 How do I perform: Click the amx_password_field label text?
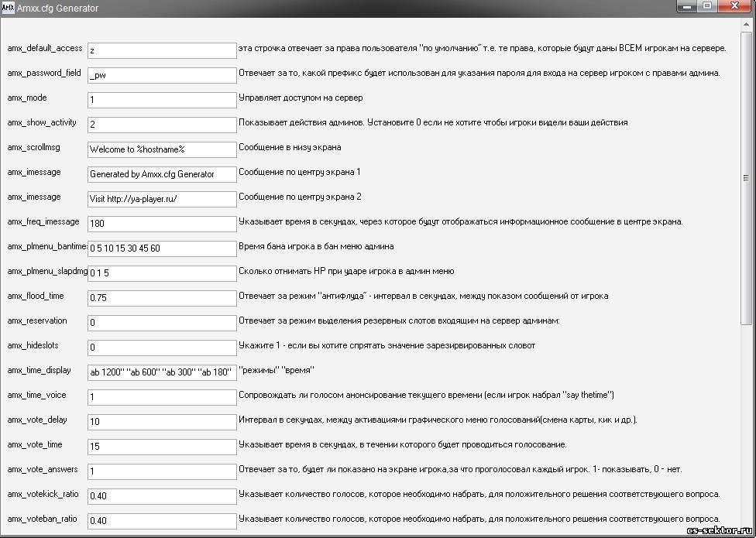44,74
